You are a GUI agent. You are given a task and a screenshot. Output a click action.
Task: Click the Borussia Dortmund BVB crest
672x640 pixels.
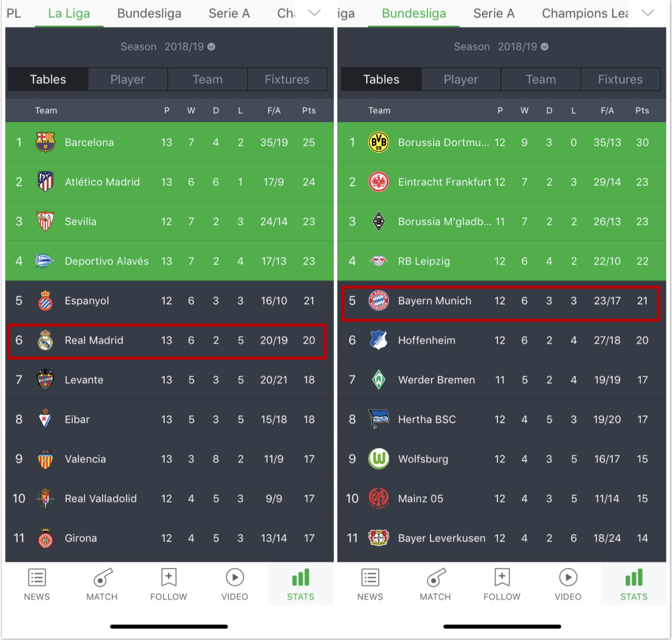(378, 142)
